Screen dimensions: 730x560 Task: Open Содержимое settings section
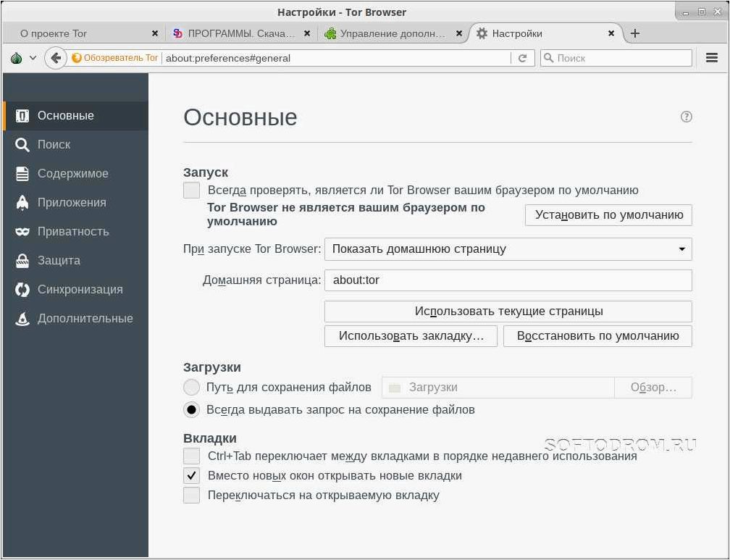click(75, 173)
